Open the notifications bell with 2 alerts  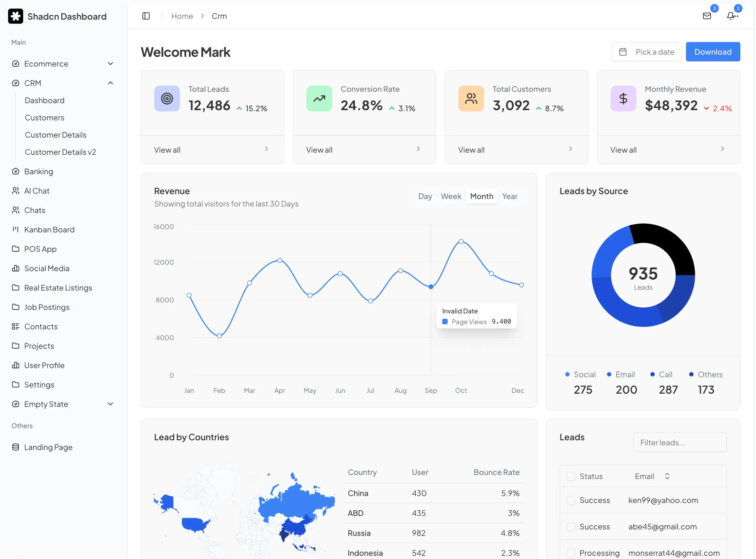(x=731, y=16)
